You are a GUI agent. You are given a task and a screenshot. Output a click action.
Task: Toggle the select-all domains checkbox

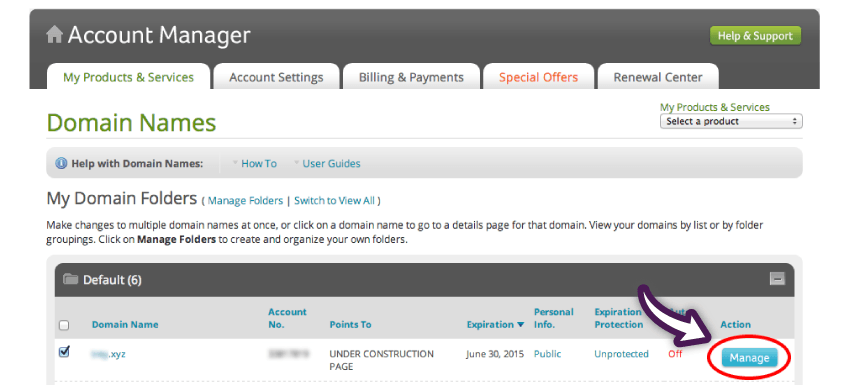click(64, 325)
